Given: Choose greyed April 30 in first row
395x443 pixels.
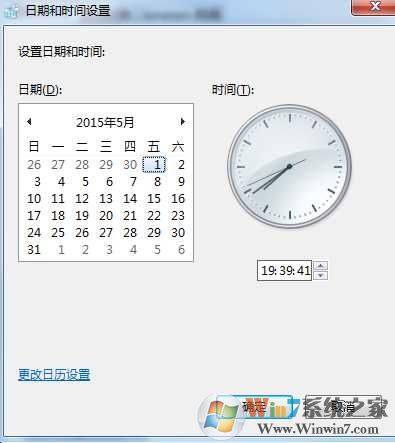Looking at the screenshot, I should click(x=130, y=164).
